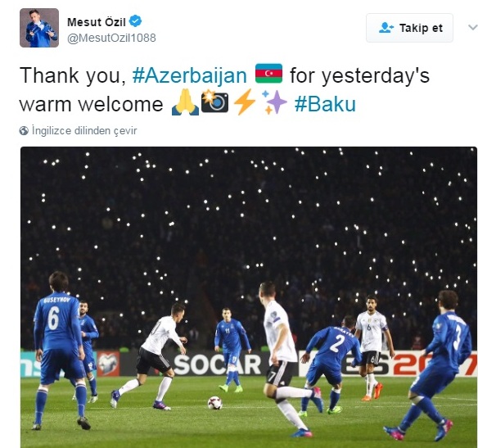Click the camera with flash emoji
The image size is (478, 448).
click(x=214, y=102)
